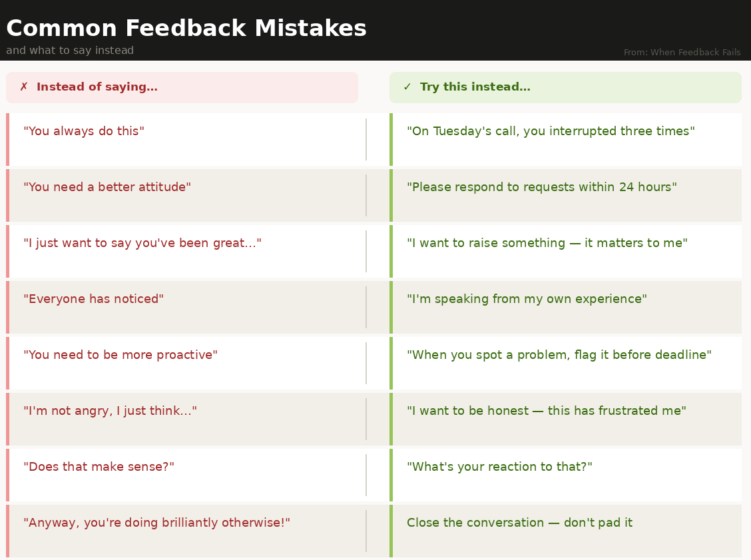
Task: Select the "You always do this" phrase
Action: pos(84,131)
